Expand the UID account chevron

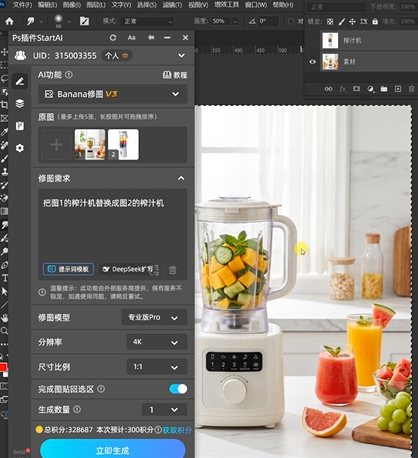click(181, 55)
